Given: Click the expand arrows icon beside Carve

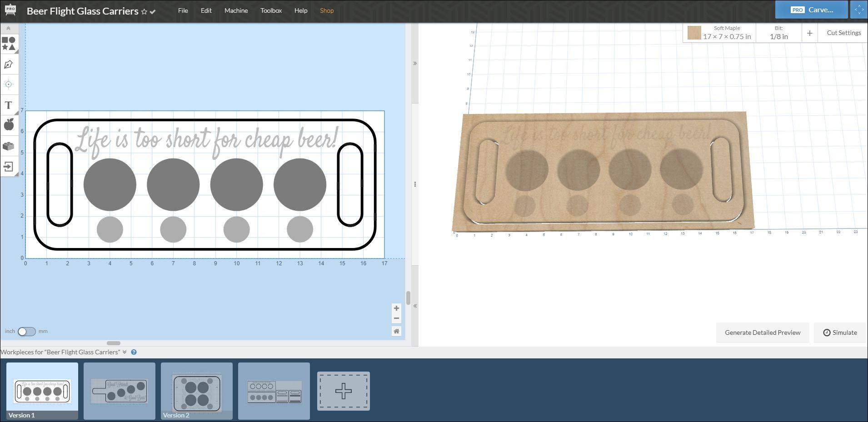Looking at the screenshot, I should coord(858,10).
